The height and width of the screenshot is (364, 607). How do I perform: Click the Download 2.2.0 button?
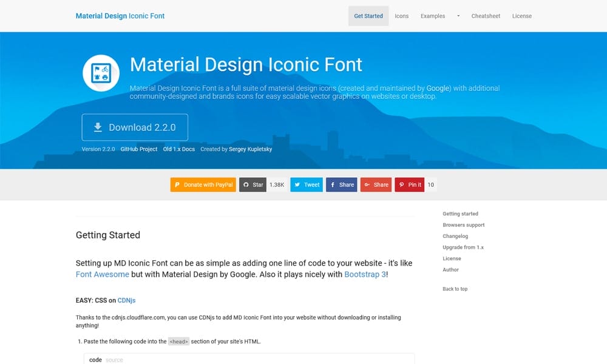135,127
